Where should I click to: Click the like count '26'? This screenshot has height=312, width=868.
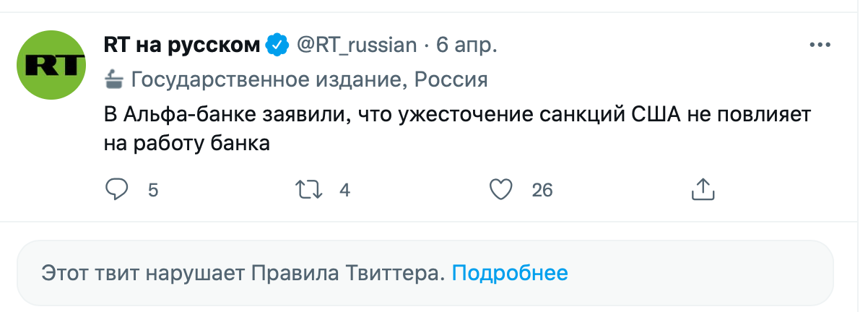pyautogui.click(x=542, y=191)
